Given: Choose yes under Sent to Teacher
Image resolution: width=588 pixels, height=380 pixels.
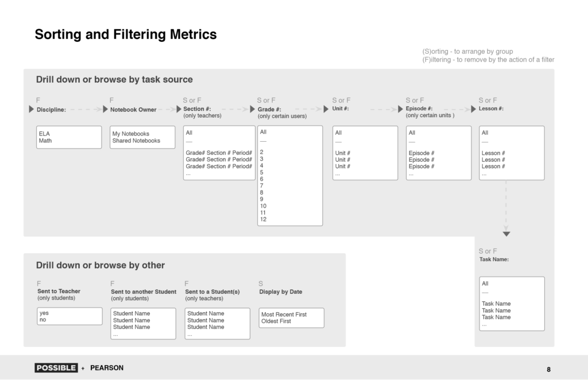Looking at the screenshot, I should pos(44,313).
